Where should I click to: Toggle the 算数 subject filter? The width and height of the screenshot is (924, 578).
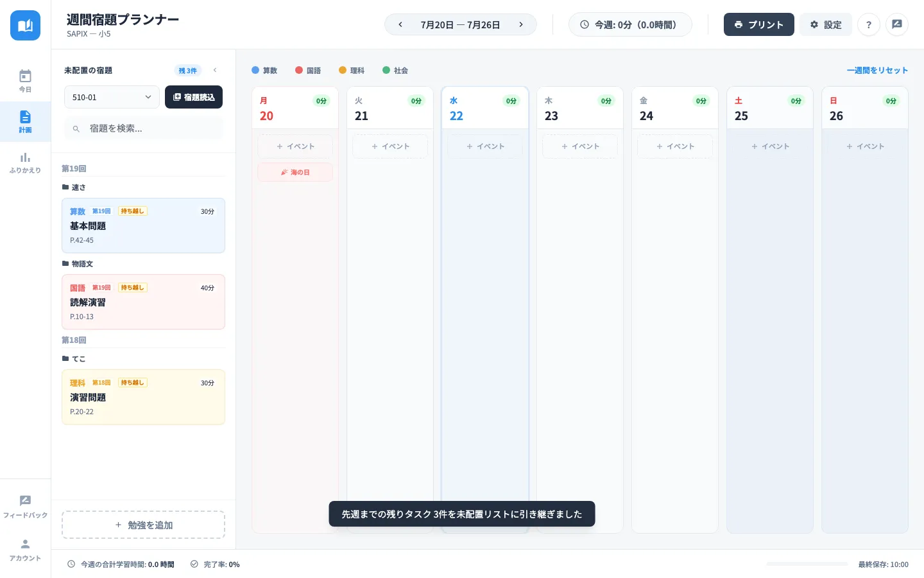coord(264,70)
